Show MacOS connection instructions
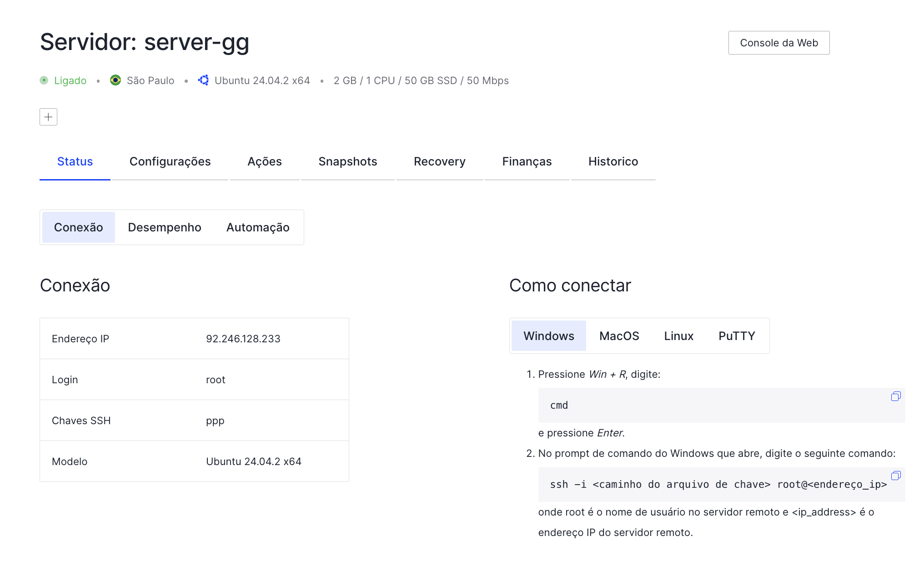This screenshot has height=581, width=924. click(x=619, y=336)
